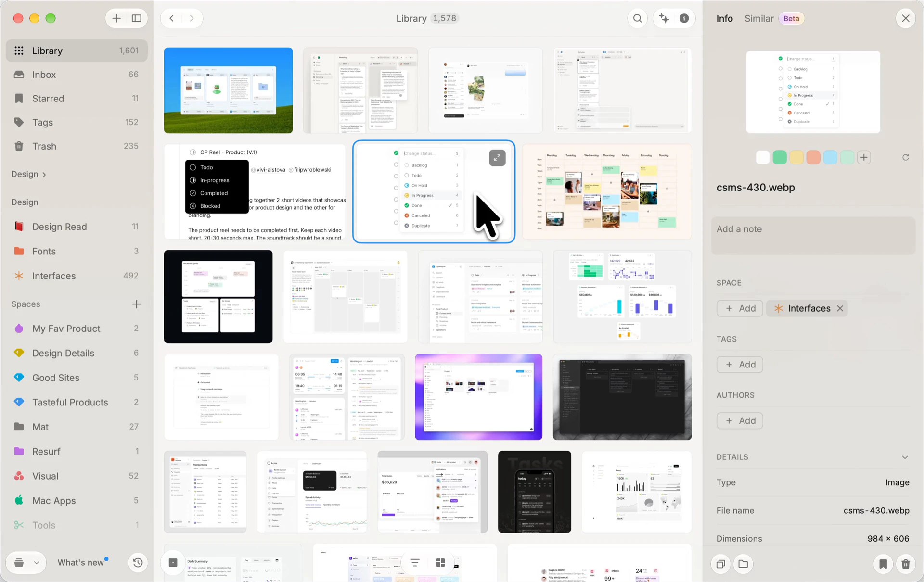Image resolution: width=924 pixels, height=582 pixels.
Task: Expand the Design chevron
Action: pos(44,175)
